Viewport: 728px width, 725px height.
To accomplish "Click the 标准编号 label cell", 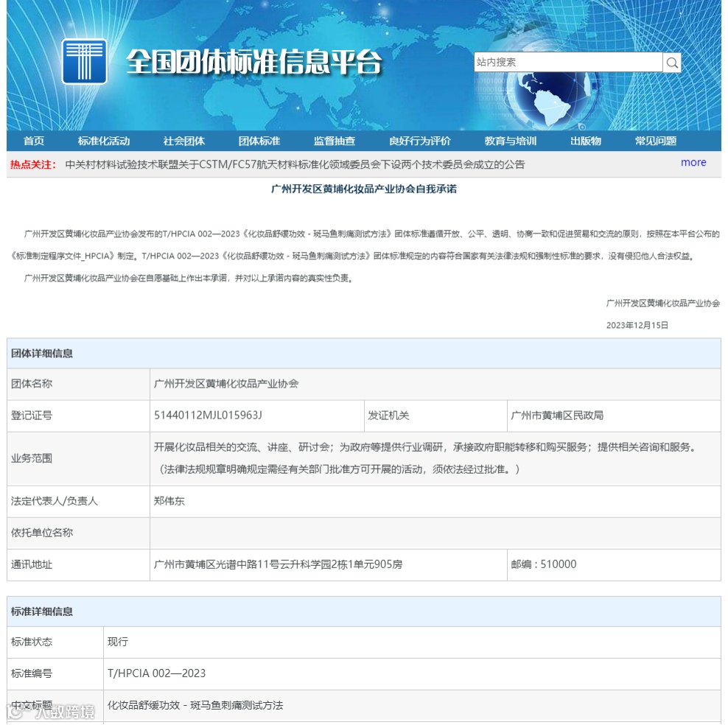I will tap(55, 674).
